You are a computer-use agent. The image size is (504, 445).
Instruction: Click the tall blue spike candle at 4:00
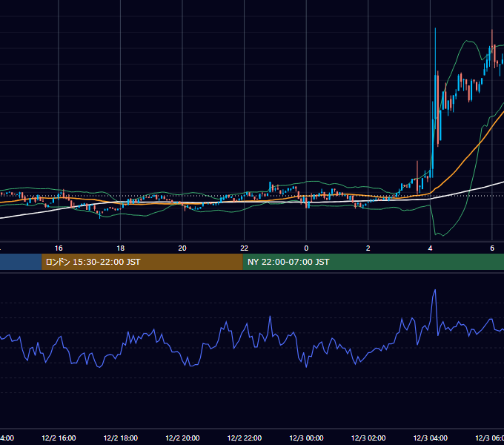tap(436, 96)
